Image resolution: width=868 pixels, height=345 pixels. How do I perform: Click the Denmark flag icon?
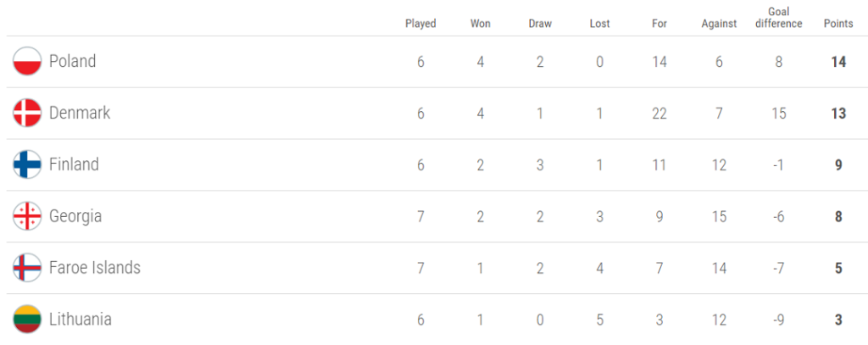click(x=27, y=114)
